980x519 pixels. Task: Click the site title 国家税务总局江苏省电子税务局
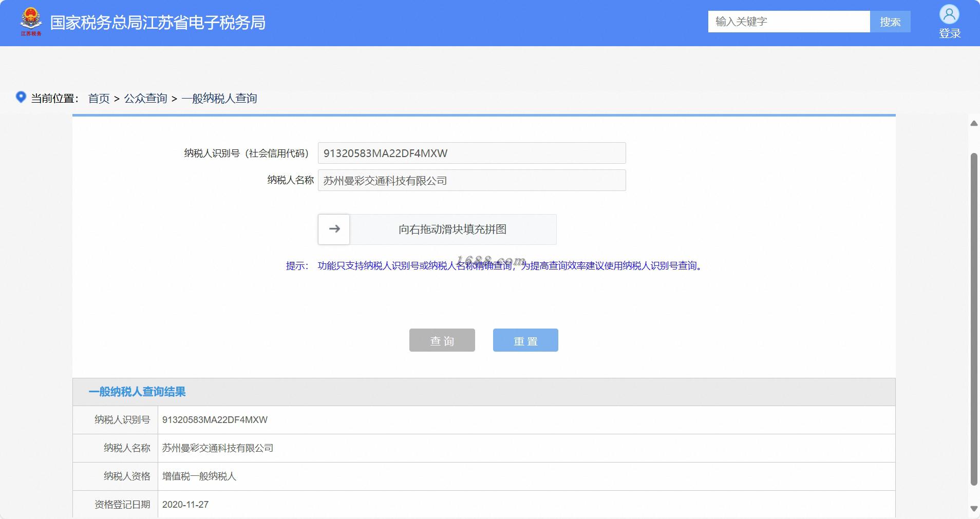[158, 23]
